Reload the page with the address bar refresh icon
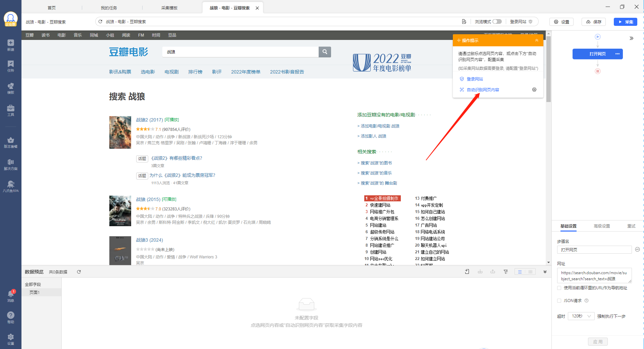644x349 pixels. click(100, 21)
